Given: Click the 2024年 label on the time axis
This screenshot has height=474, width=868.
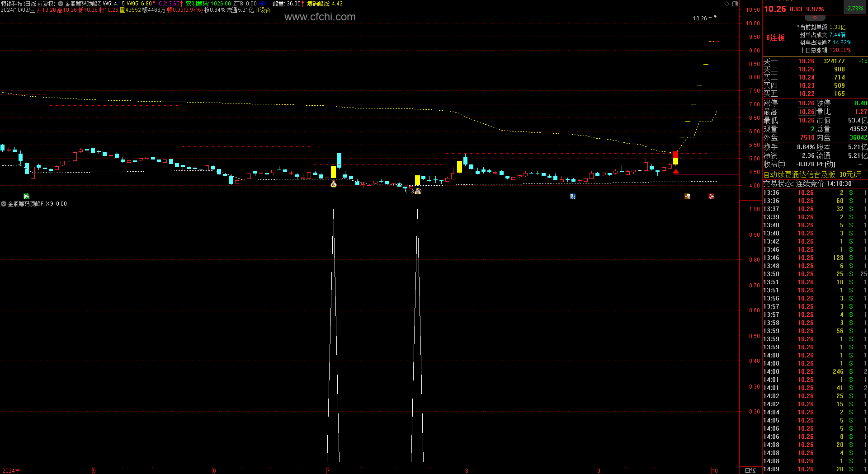Looking at the screenshot, I should [x=11, y=471].
